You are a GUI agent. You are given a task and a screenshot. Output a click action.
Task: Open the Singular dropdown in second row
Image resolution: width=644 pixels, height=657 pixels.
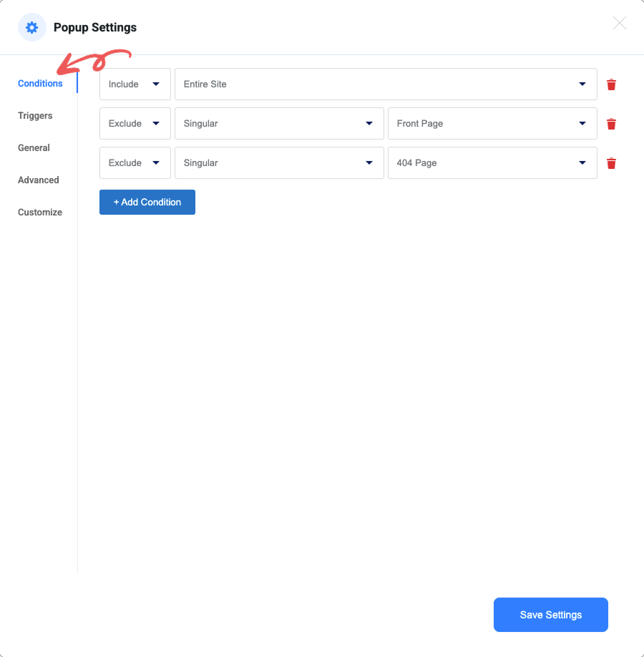tap(278, 124)
